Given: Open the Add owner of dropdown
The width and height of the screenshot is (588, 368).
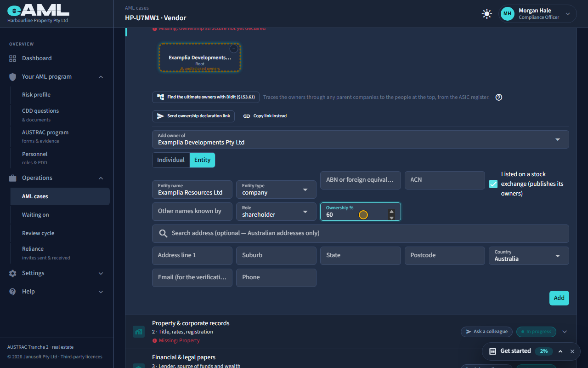Looking at the screenshot, I should 361,139.
